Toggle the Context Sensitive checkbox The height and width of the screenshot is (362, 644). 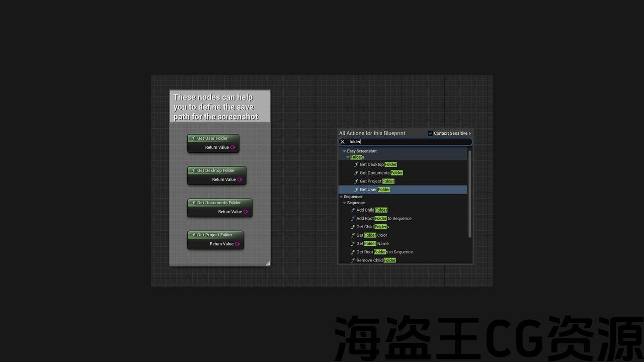point(430,133)
